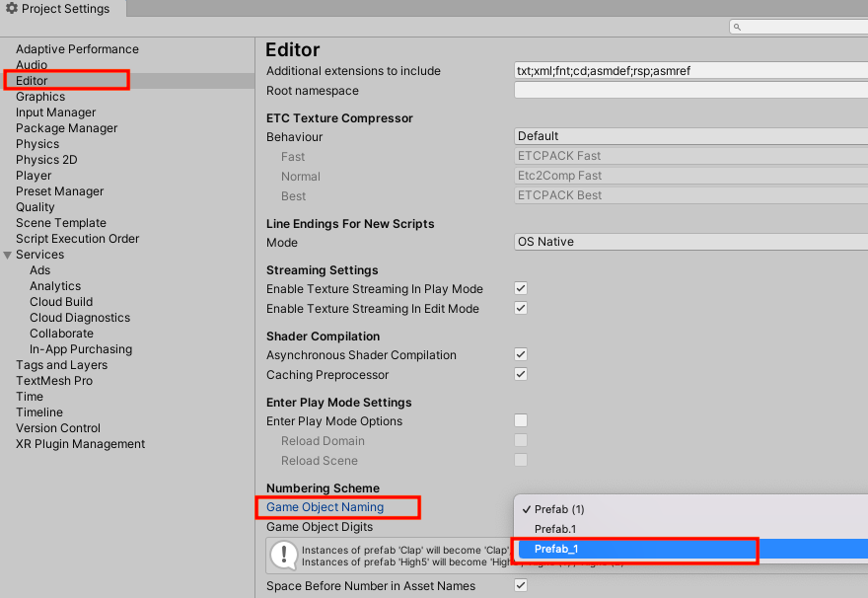The width and height of the screenshot is (868, 598).
Task: Select Player in settings list
Action: 34,176
